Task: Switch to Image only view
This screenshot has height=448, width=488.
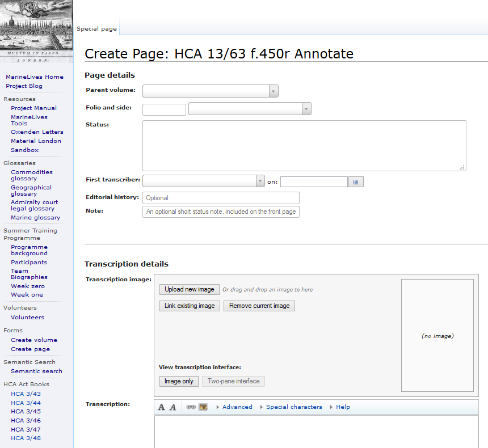Action: 179,382
